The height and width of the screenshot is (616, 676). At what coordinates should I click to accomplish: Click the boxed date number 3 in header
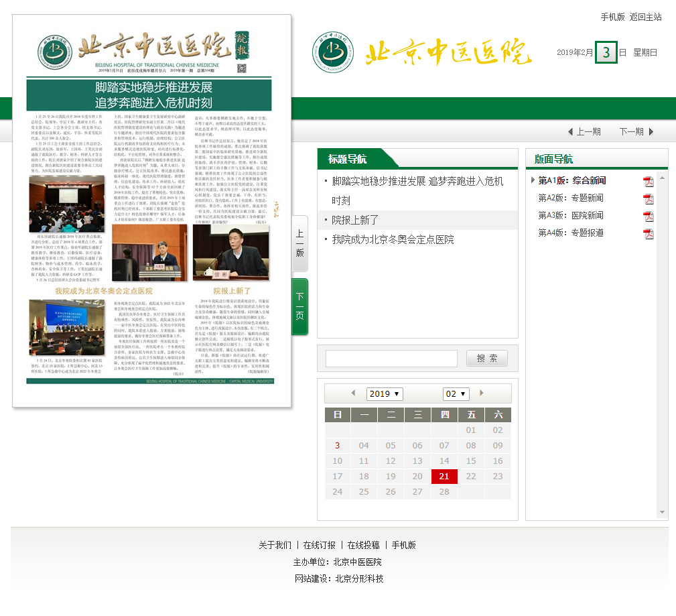point(606,52)
